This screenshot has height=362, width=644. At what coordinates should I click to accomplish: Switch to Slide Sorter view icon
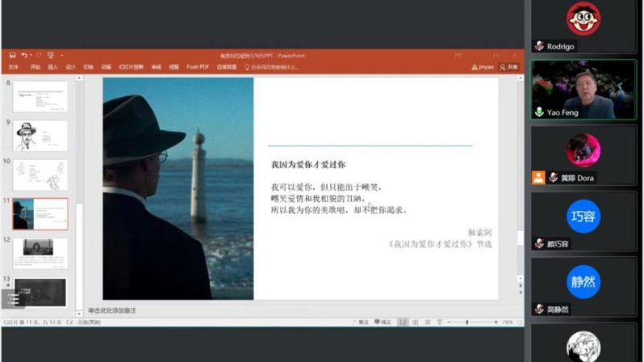tap(415, 322)
